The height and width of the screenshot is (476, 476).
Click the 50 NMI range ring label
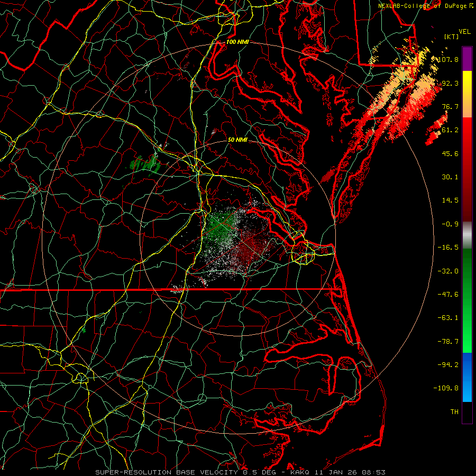(237, 140)
